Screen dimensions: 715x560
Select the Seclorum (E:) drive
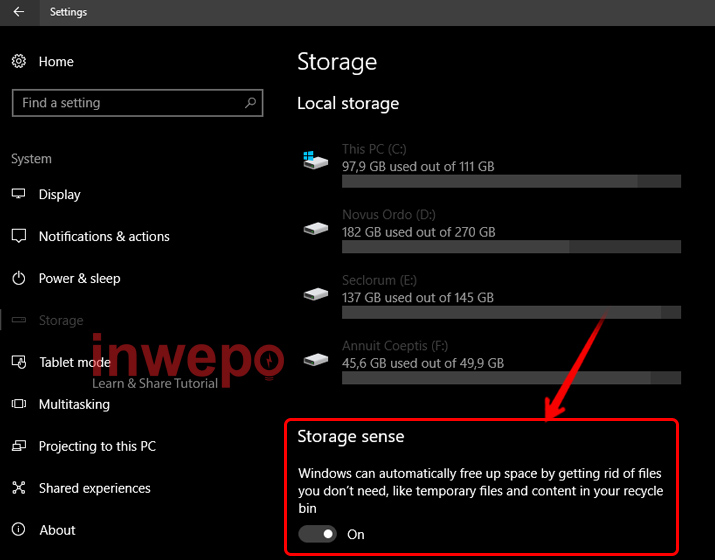click(418, 289)
